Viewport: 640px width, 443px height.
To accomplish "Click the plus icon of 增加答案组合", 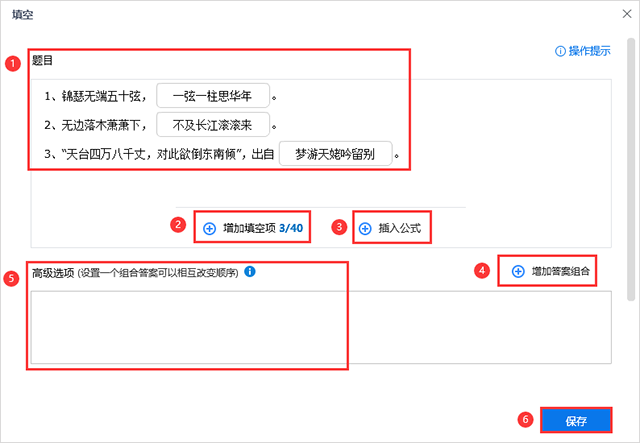I will point(518,271).
